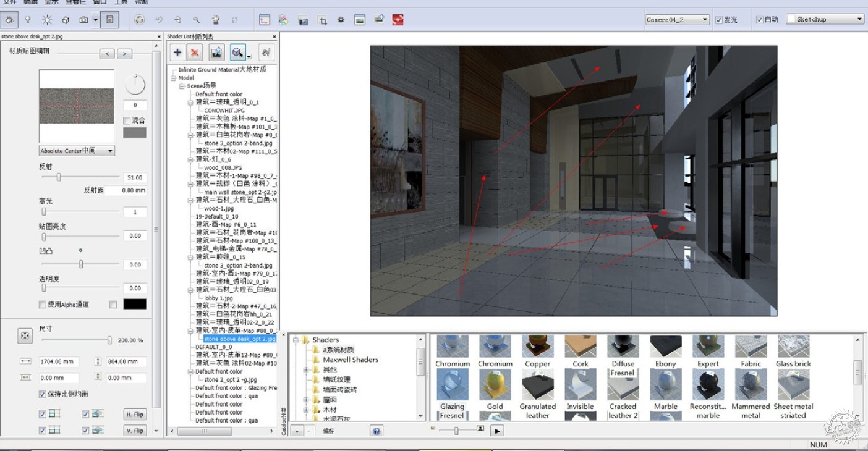This screenshot has width=868, height=451.
Task: Toggle checkbox left of H. Flip button
Action: [x=85, y=415]
